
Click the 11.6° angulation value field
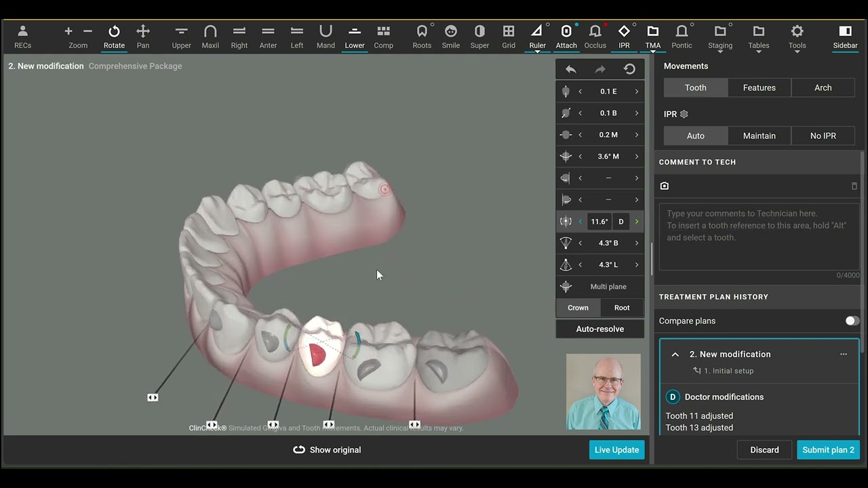[599, 222]
